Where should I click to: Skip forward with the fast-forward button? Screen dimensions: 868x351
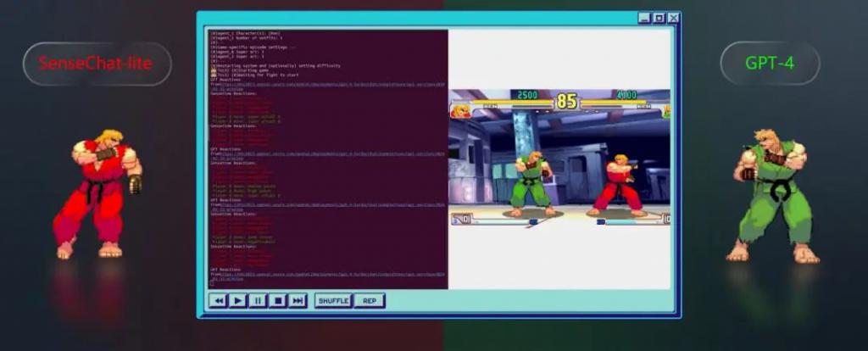pyautogui.click(x=298, y=301)
